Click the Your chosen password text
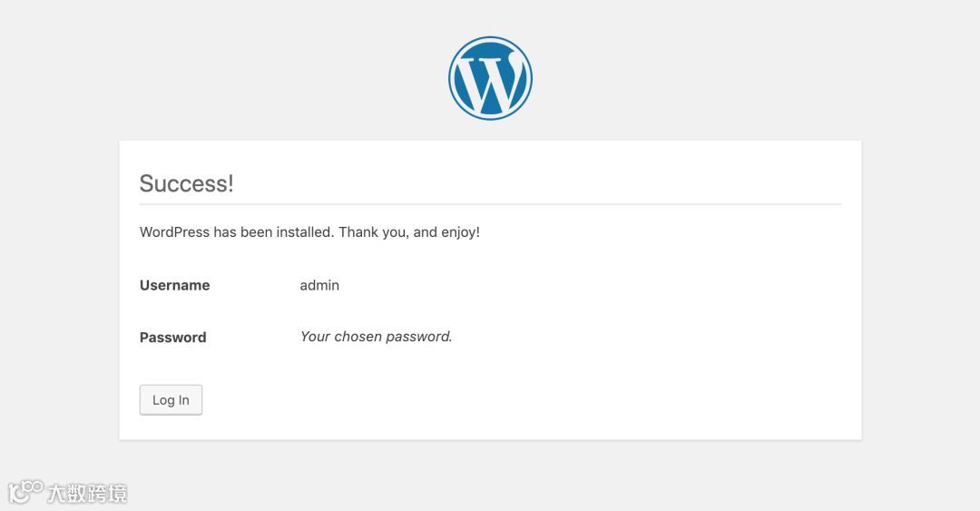Screen dimensions: 980x511 click(x=376, y=337)
